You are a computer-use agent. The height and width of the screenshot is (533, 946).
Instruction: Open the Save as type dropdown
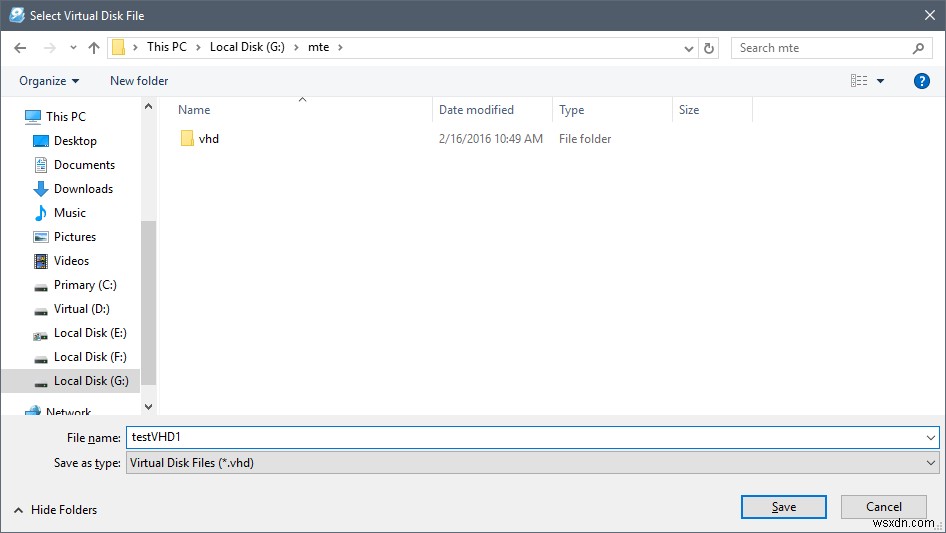point(532,463)
